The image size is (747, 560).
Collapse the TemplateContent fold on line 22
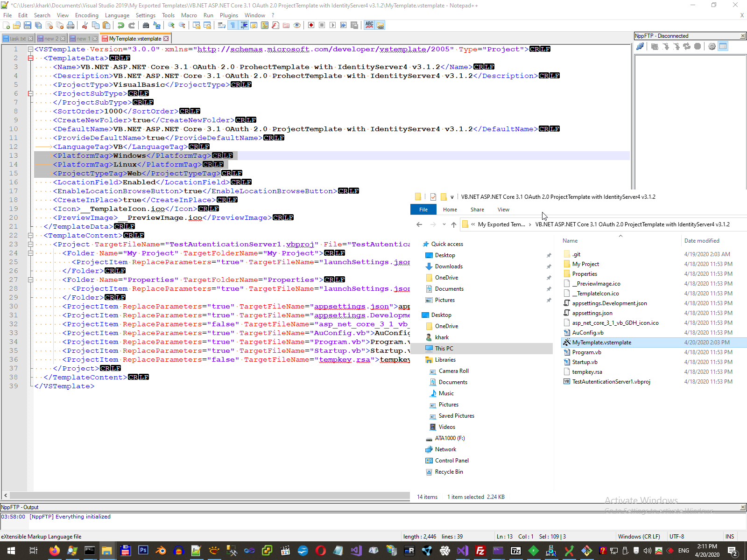click(x=30, y=235)
